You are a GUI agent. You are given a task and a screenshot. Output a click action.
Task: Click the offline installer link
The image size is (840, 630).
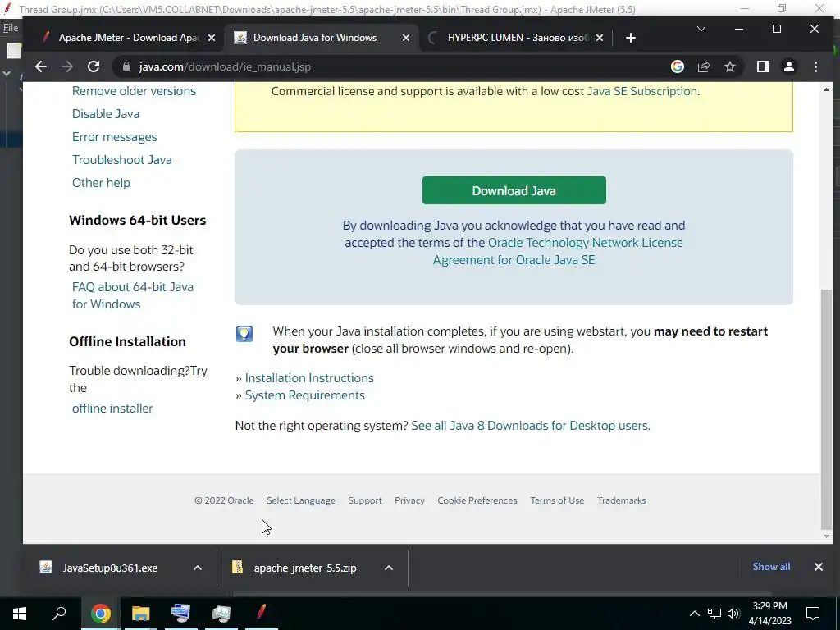click(x=112, y=409)
